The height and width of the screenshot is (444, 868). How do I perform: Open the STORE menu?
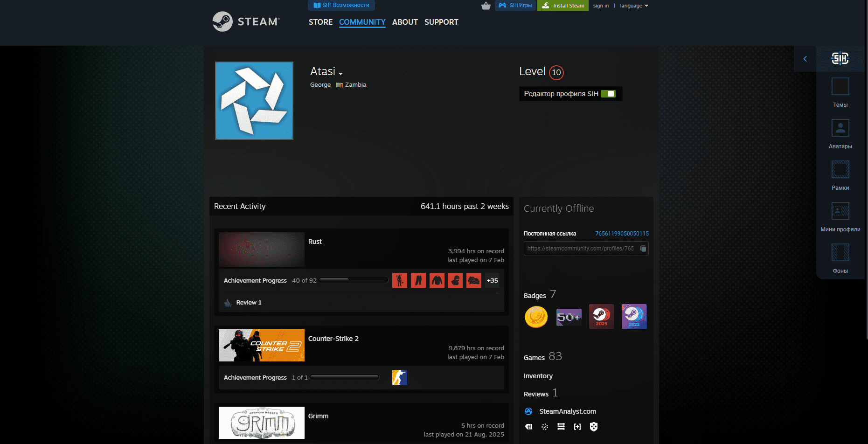coord(320,22)
